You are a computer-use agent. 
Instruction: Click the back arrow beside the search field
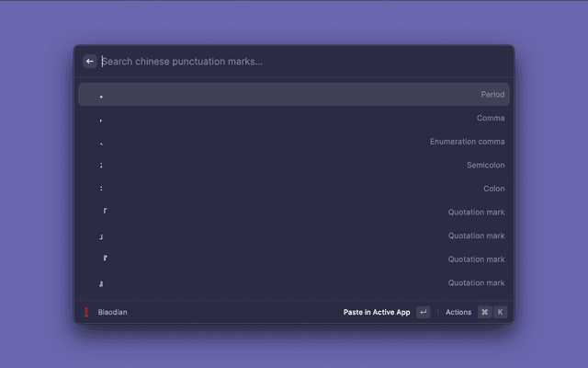click(x=90, y=62)
